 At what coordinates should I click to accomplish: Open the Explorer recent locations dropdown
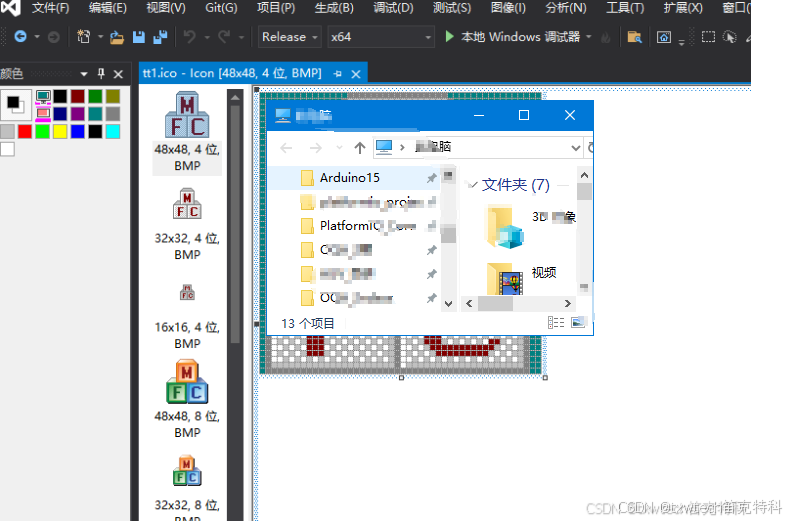[339, 148]
